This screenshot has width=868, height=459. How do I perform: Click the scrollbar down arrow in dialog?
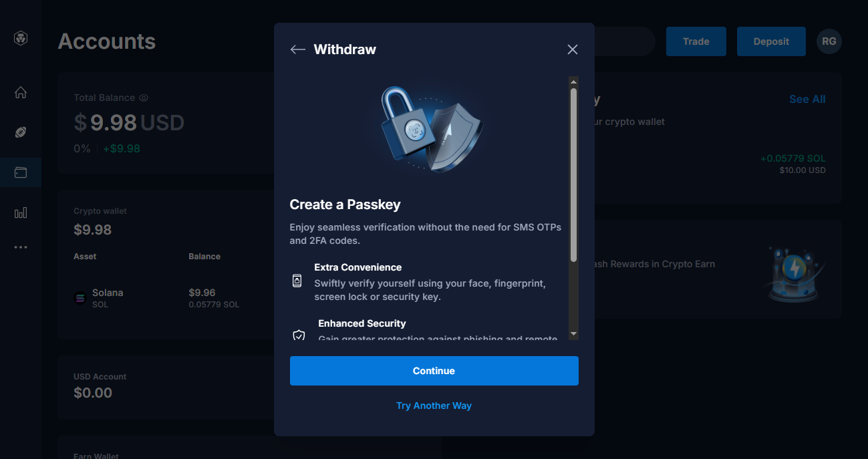pyautogui.click(x=573, y=333)
